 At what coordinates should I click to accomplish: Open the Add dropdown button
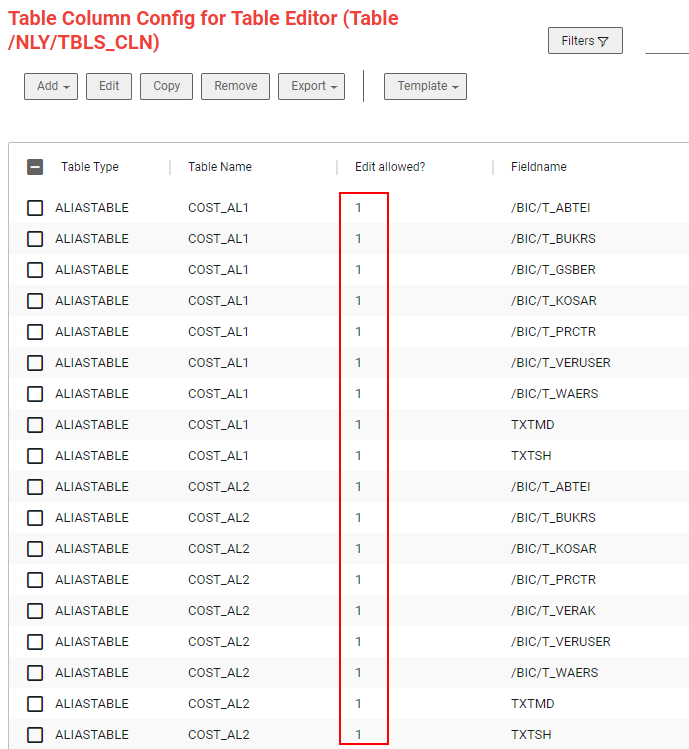[x=51, y=86]
